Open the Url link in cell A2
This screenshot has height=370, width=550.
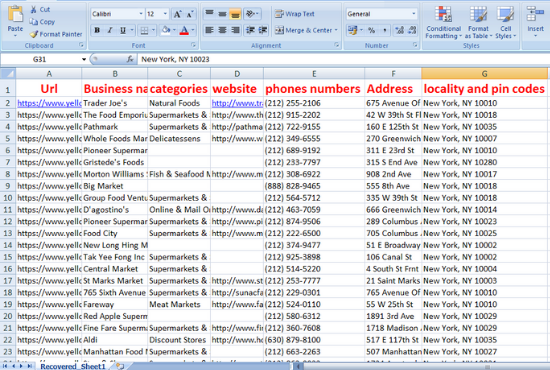click(x=49, y=103)
